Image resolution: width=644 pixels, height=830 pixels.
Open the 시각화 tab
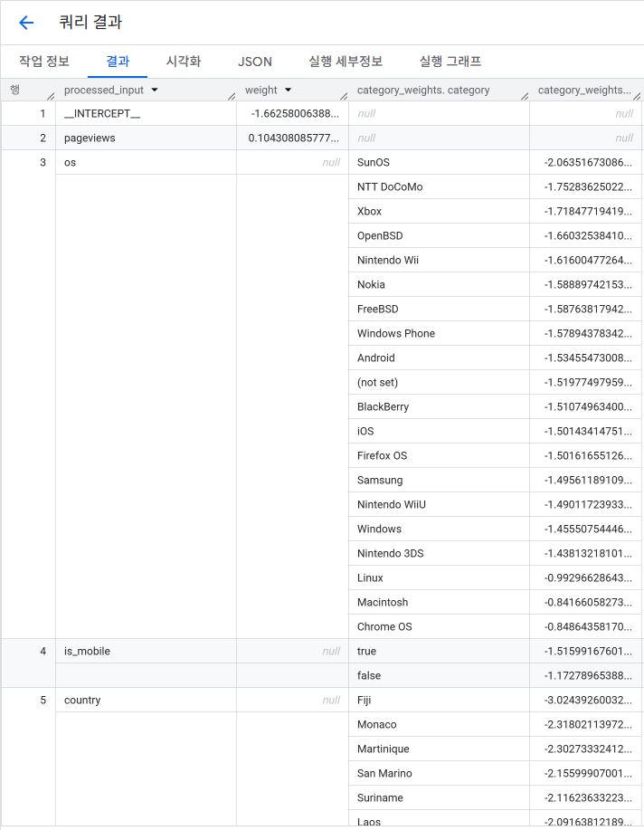tap(184, 62)
